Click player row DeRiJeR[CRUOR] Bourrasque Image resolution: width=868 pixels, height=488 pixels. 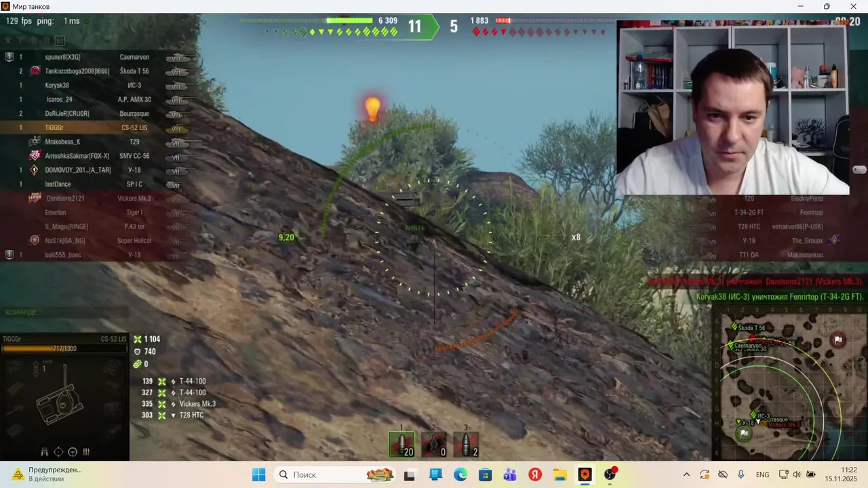(98, 114)
